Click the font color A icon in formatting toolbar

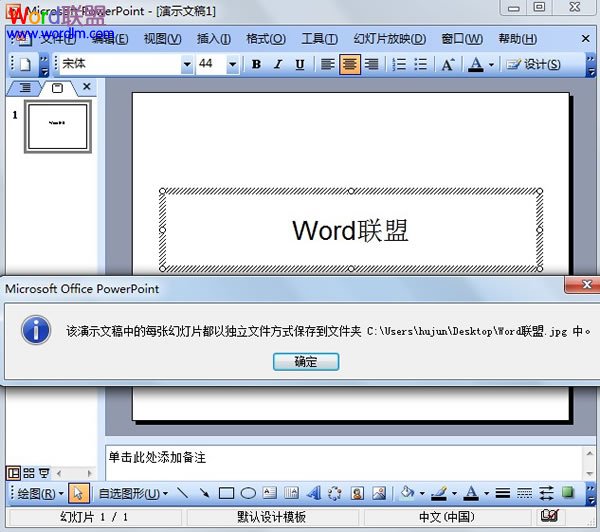476,64
